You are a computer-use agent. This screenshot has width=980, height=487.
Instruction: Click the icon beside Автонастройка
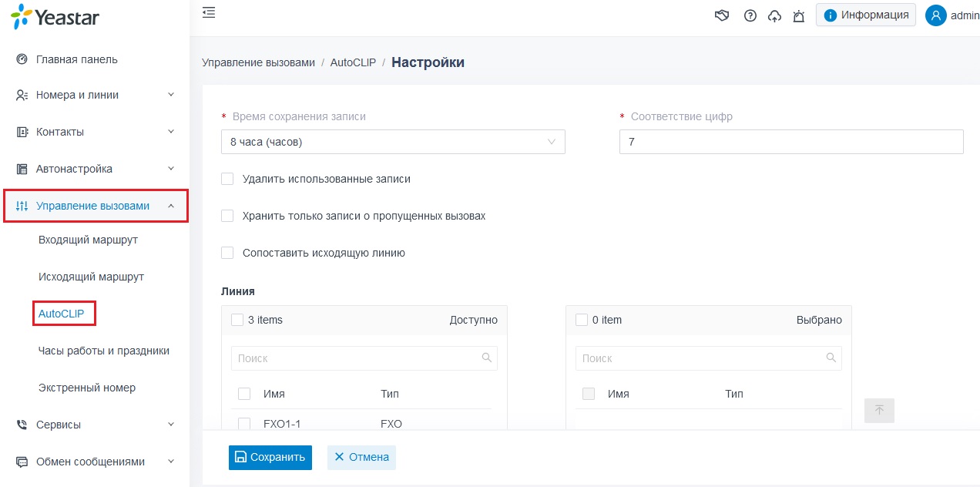[x=22, y=169]
